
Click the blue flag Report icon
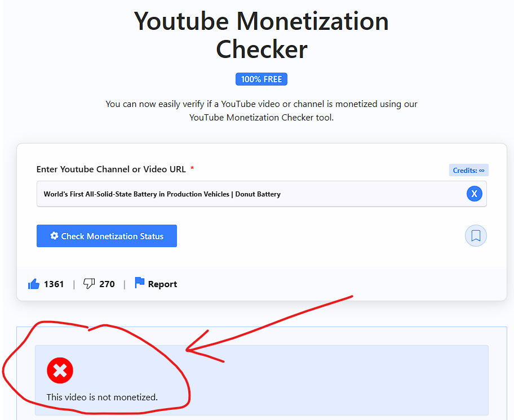[x=139, y=283]
